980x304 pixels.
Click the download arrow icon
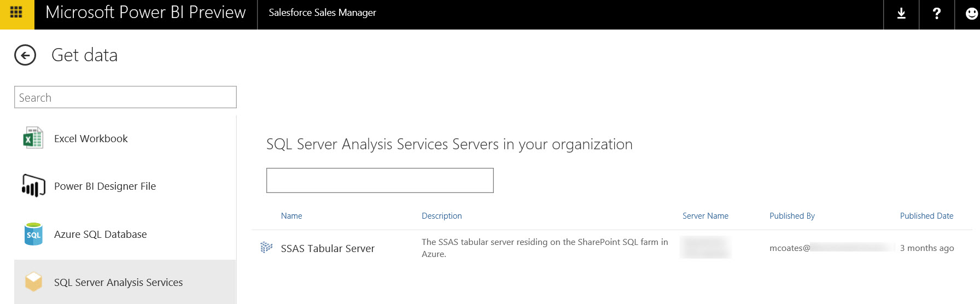pos(901,13)
